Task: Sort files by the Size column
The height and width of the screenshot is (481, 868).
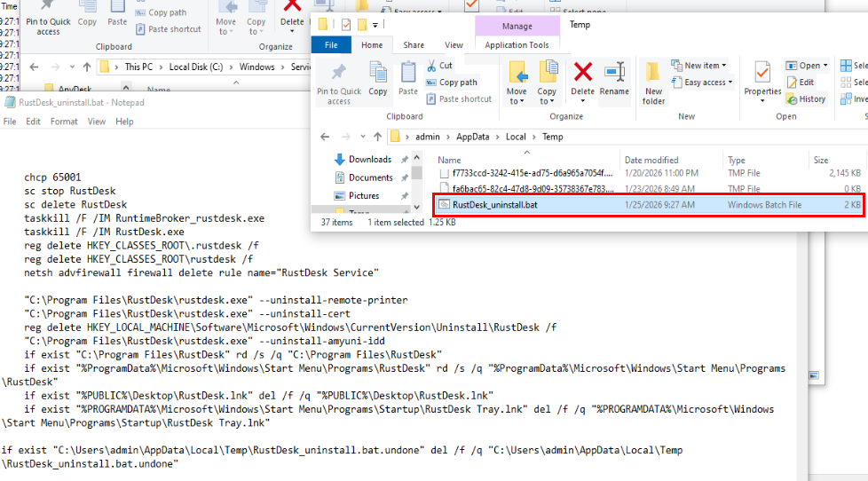Action: point(821,160)
